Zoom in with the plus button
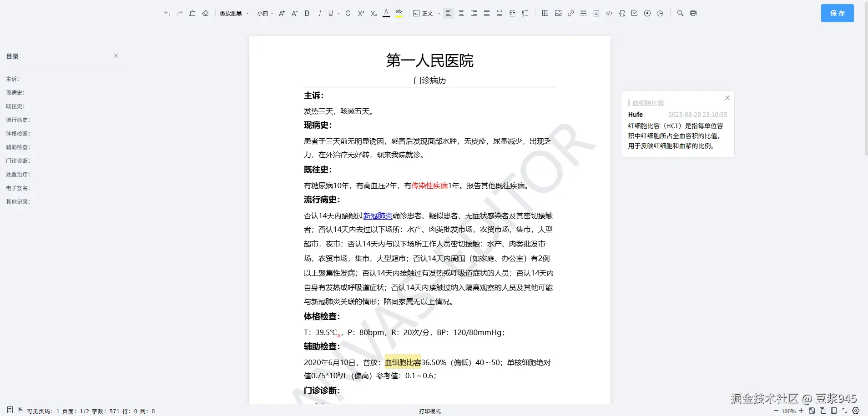868x416 pixels. [x=801, y=411]
